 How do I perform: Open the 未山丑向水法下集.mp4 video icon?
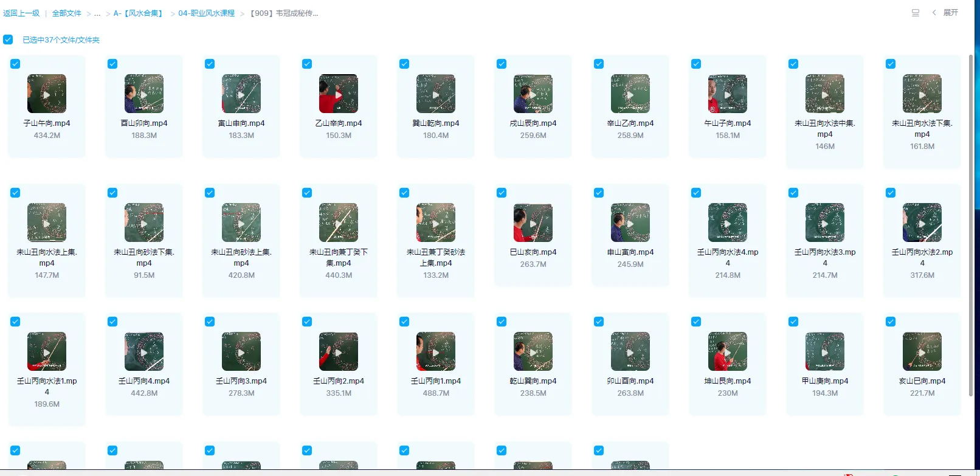click(x=922, y=94)
